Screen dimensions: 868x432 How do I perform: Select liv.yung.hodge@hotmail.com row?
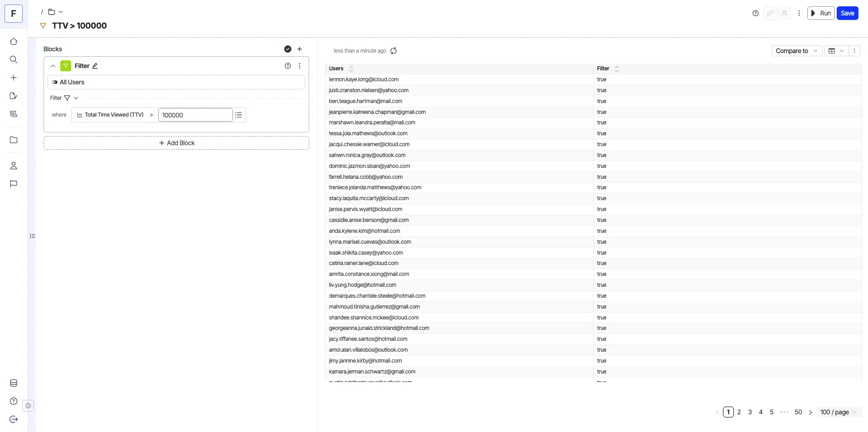[593, 285]
